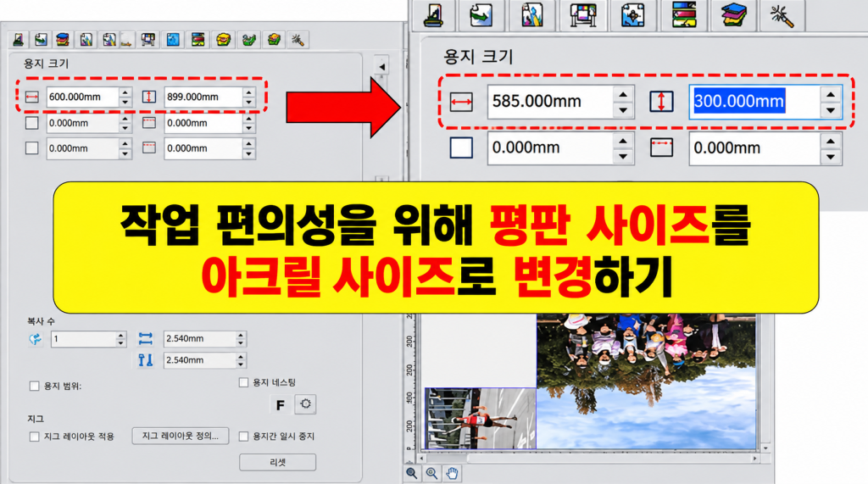
Task: Increase the 600.000mm width with its up arrow
Action: click(125, 92)
